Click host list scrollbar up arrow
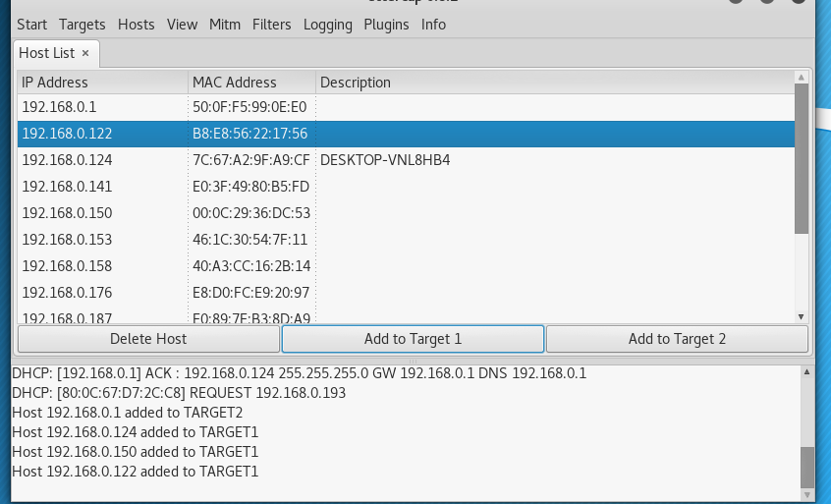Image resolution: width=831 pixels, height=504 pixels. [x=802, y=78]
